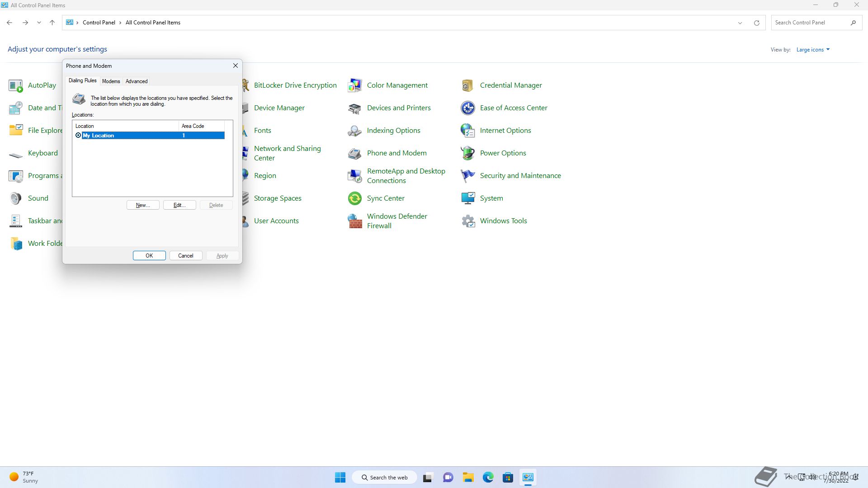868x488 pixels.
Task: Open the Fonts link
Action: tap(263, 131)
